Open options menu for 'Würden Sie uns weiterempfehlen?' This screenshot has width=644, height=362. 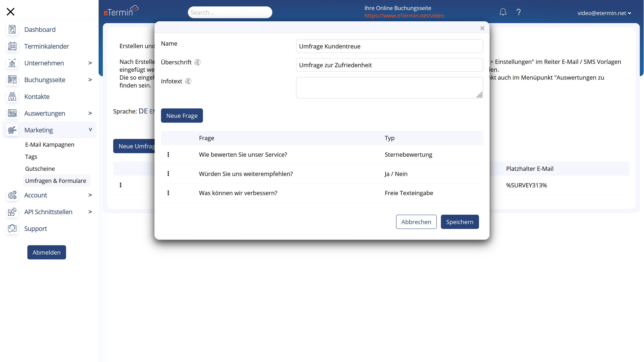click(x=168, y=174)
